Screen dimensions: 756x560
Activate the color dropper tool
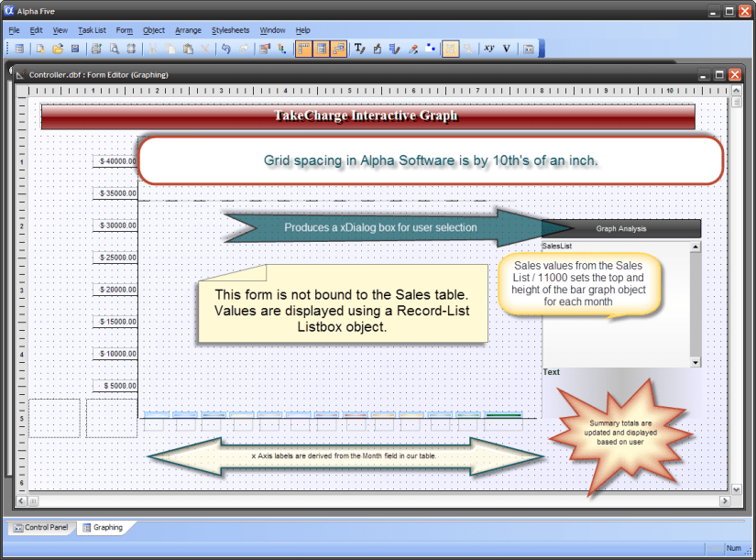(x=413, y=49)
